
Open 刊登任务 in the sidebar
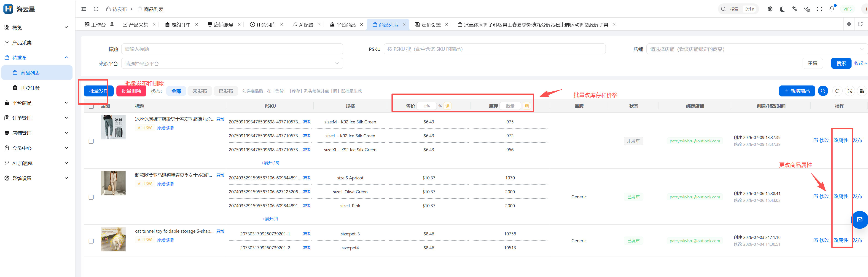[36, 88]
